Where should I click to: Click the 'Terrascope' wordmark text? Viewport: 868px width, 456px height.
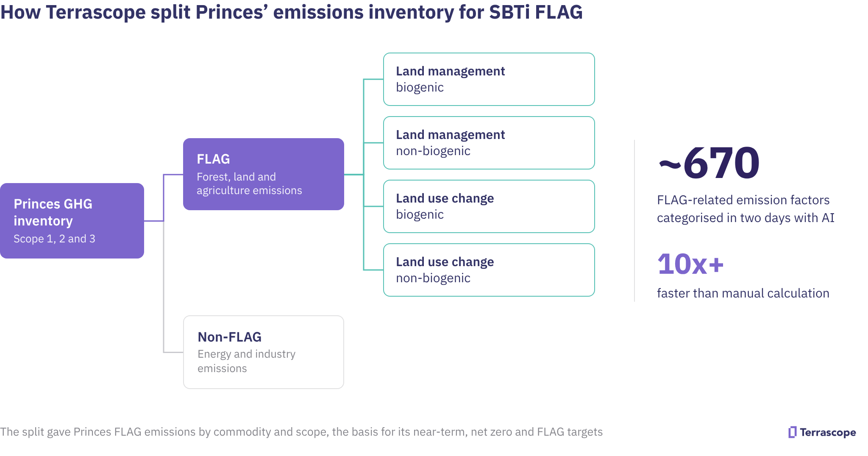[x=828, y=433]
